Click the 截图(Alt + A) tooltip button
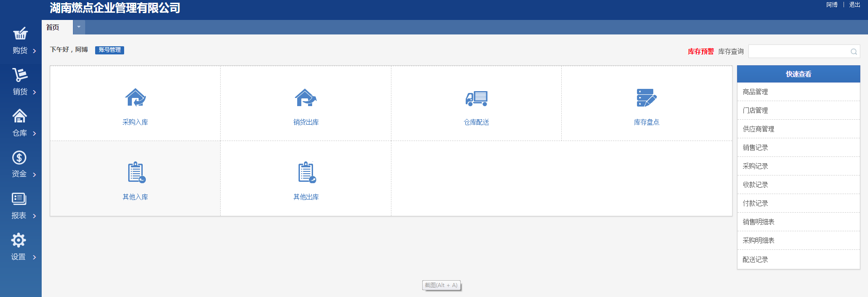The height and width of the screenshot is (297, 868). 441,285
